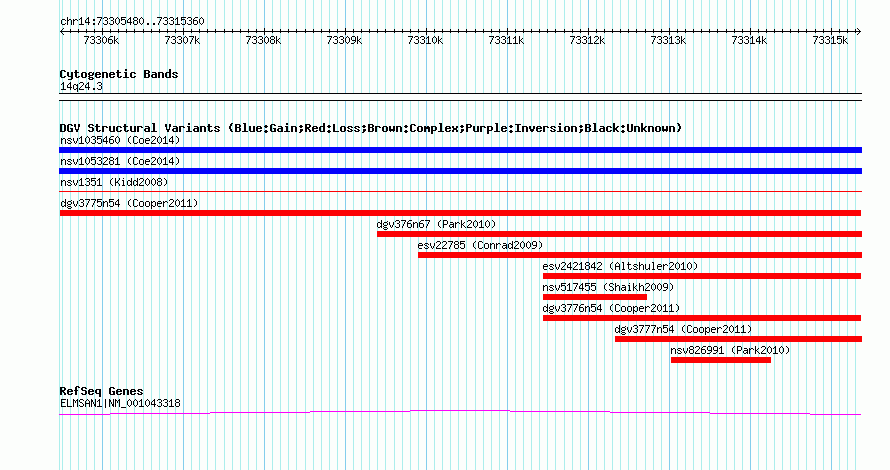Click the left arrowhead of the ruler

tap(62, 31)
